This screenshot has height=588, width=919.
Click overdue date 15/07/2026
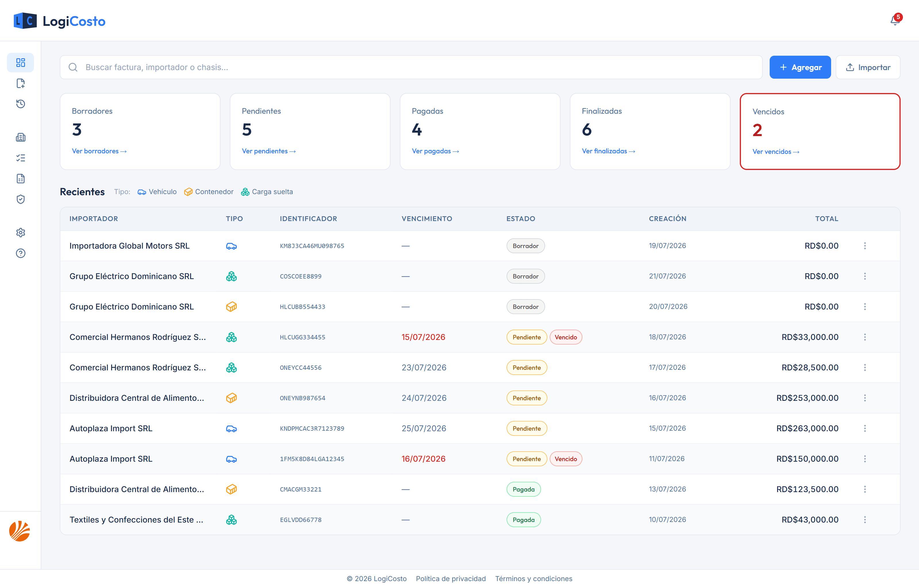point(423,337)
